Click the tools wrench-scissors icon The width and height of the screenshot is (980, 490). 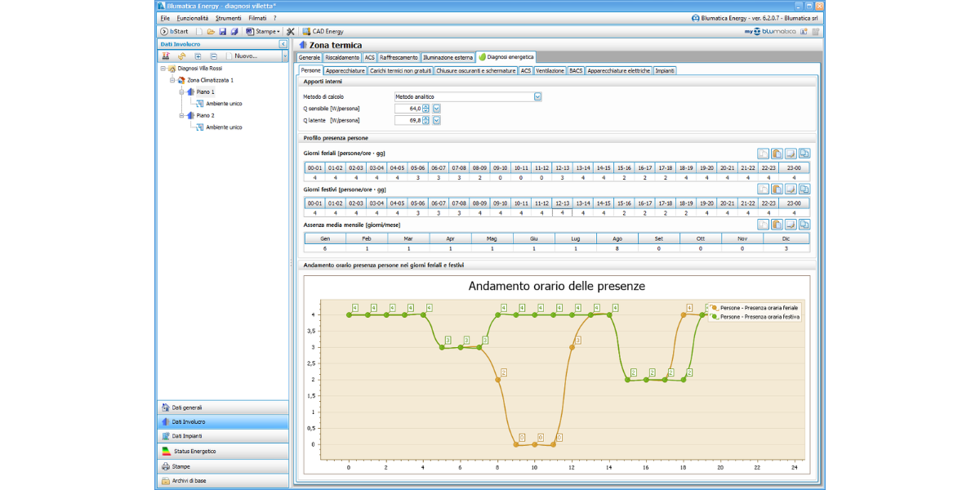click(x=290, y=31)
